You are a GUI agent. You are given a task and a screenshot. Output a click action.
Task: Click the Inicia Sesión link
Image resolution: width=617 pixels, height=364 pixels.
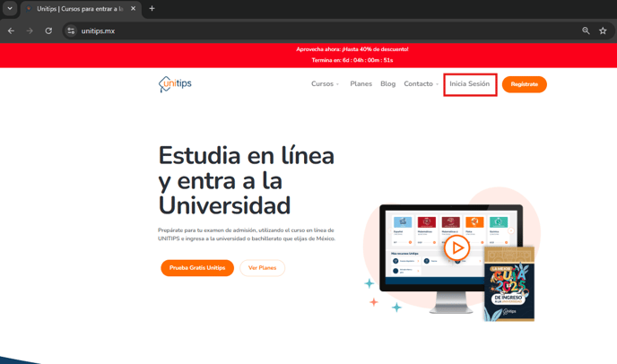[469, 84]
